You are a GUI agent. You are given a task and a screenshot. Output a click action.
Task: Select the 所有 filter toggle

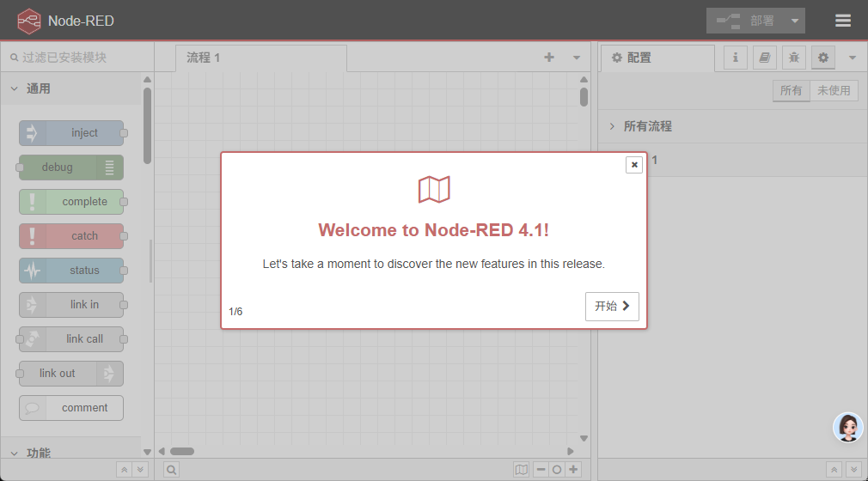[x=791, y=90]
